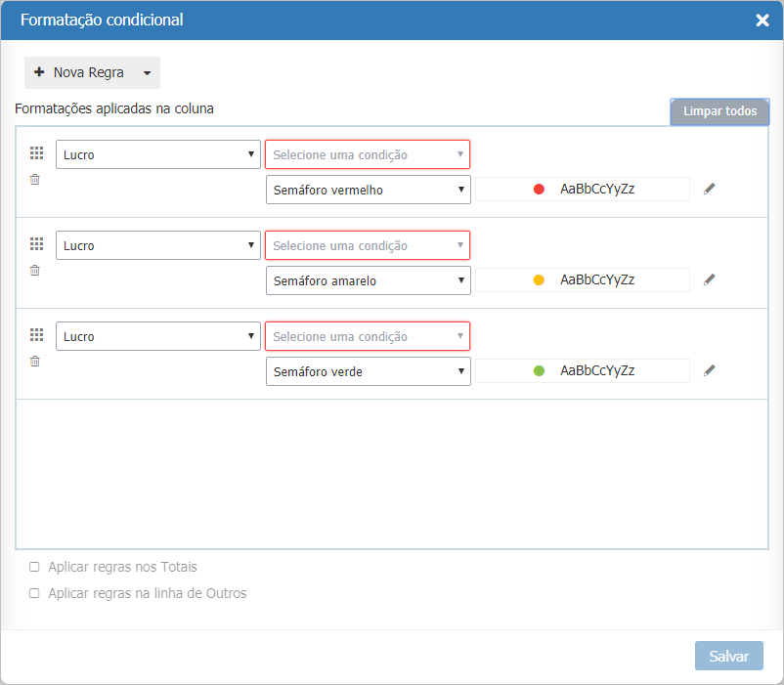Open 'Selecione uma condição' for the first rule
The width and height of the screenshot is (784, 685).
[x=368, y=153]
